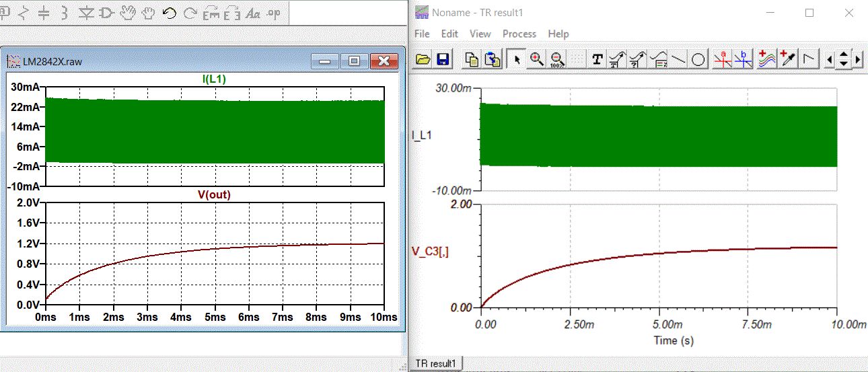Maximize the LM2842X.raw waveform window
868x372 pixels.
[x=354, y=61]
